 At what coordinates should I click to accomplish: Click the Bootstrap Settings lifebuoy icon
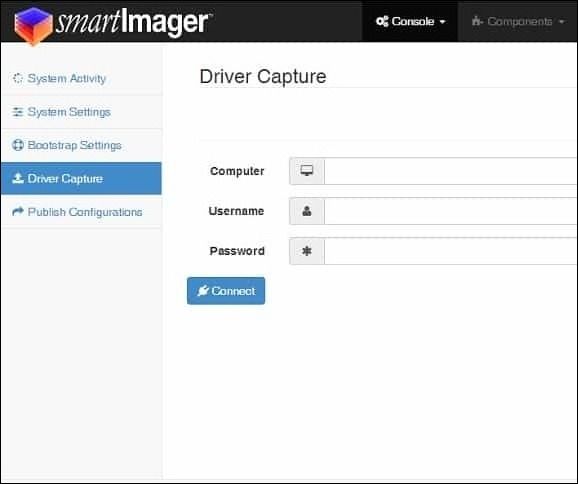coord(18,145)
